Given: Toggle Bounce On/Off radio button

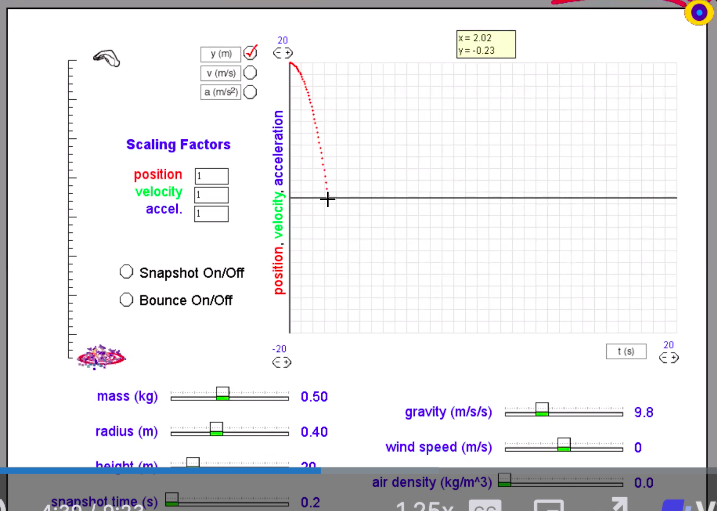Looking at the screenshot, I should 126,299.
